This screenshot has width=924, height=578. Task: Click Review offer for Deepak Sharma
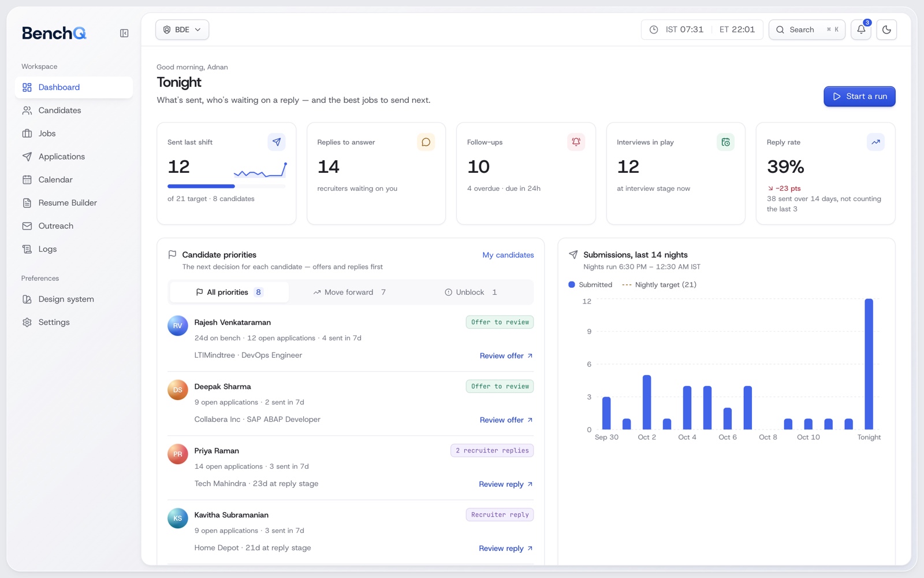[506, 420]
